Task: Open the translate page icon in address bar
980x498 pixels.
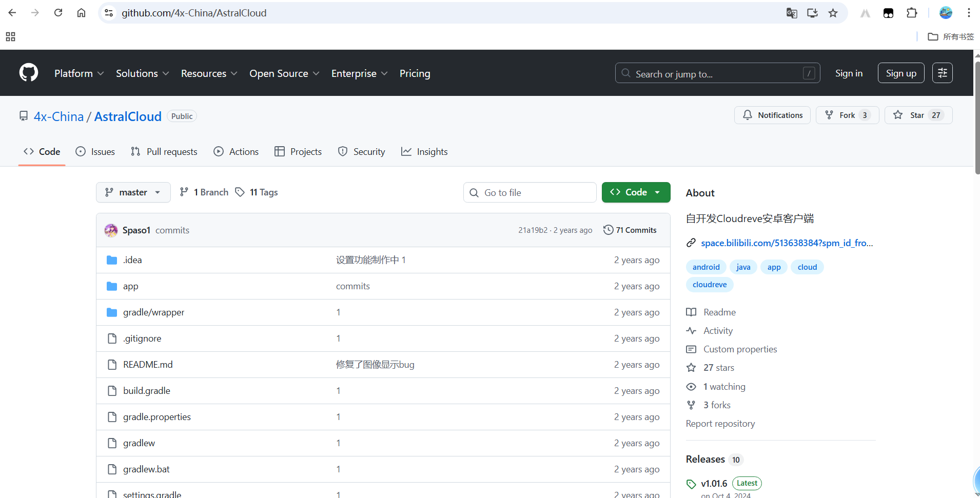Action: pyautogui.click(x=792, y=13)
